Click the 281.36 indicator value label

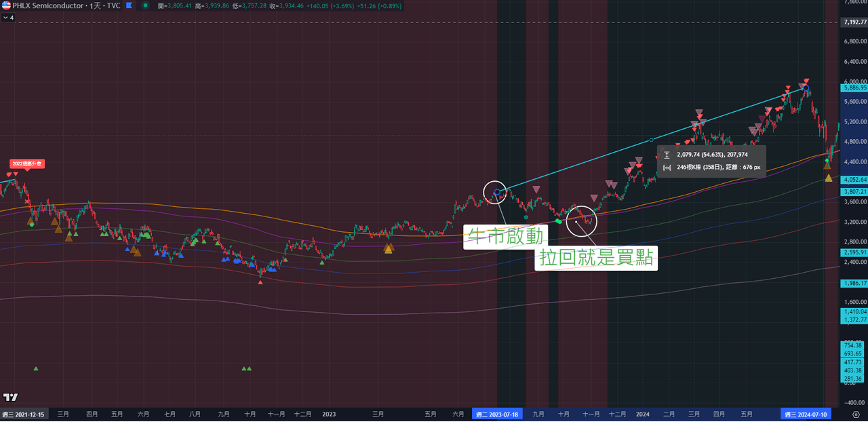pos(853,379)
